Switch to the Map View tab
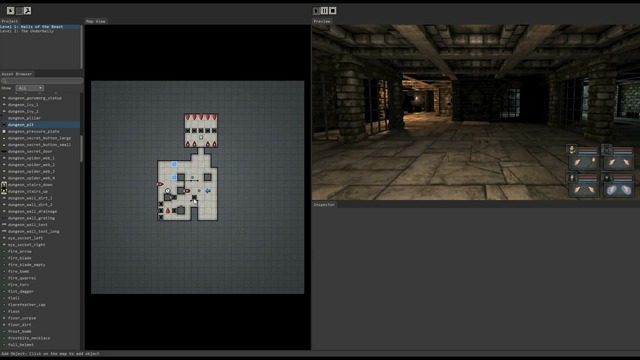The width and height of the screenshot is (640, 360). [96, 21]
